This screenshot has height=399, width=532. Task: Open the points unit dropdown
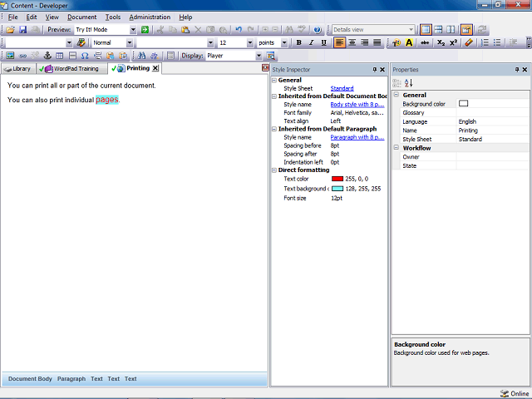pyautogui.click(x=284, y=42)
